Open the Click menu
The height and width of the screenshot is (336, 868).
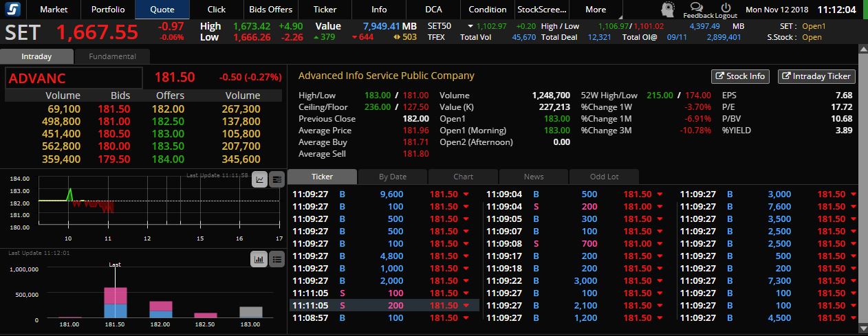217,9
